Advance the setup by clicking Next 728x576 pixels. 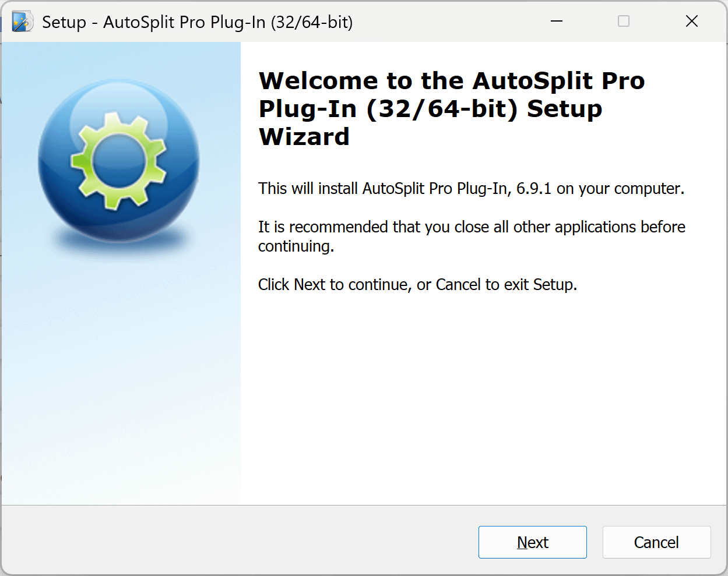[x=532, y=542]
